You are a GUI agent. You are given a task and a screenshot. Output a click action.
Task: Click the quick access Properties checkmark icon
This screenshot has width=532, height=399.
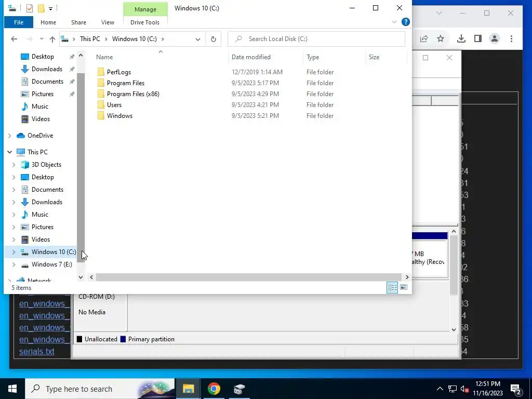(x=30, y=8)
